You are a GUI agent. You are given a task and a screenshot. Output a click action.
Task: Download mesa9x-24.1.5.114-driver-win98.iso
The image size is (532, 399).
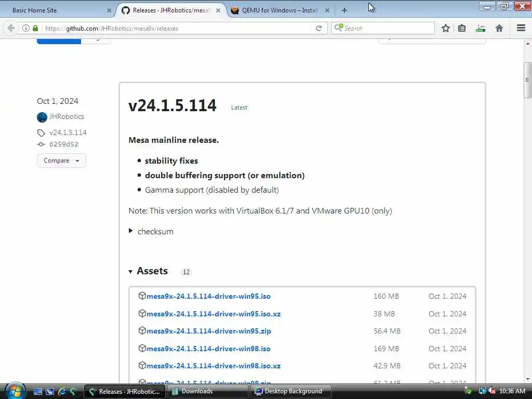point(208,349)
